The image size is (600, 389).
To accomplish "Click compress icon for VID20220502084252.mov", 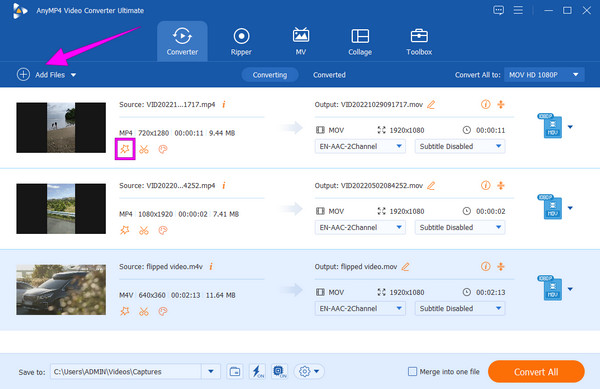I will click(x=501, y=185).
